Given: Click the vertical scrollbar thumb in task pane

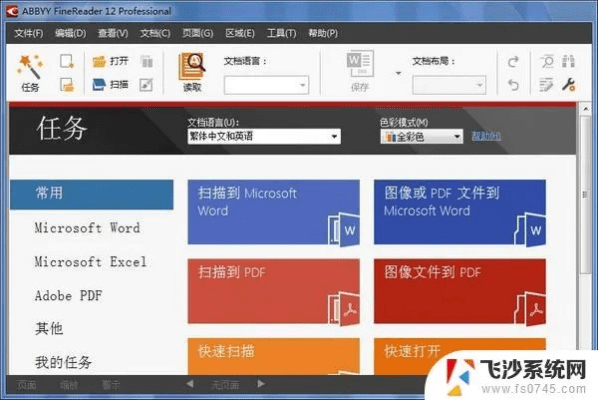Looking at the screenshot, I should pyautogui.click(x=585, y=194).
